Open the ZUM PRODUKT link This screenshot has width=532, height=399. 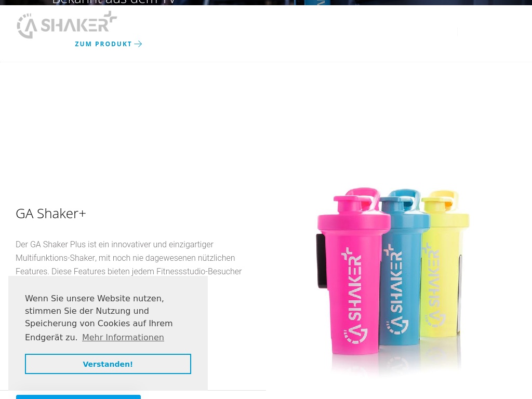[x=109, y=44]
